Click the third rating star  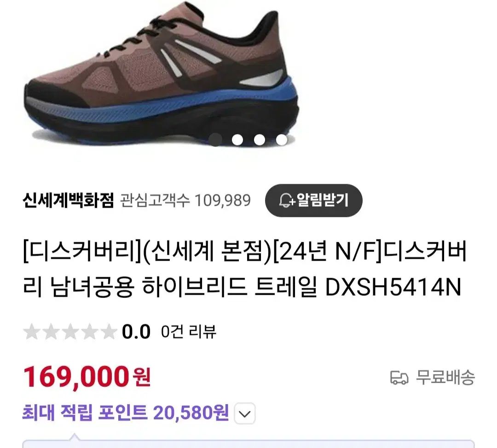pos(70,332)
